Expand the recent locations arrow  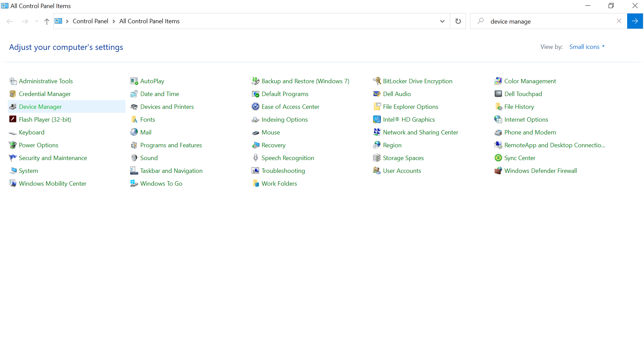point(36,21)
